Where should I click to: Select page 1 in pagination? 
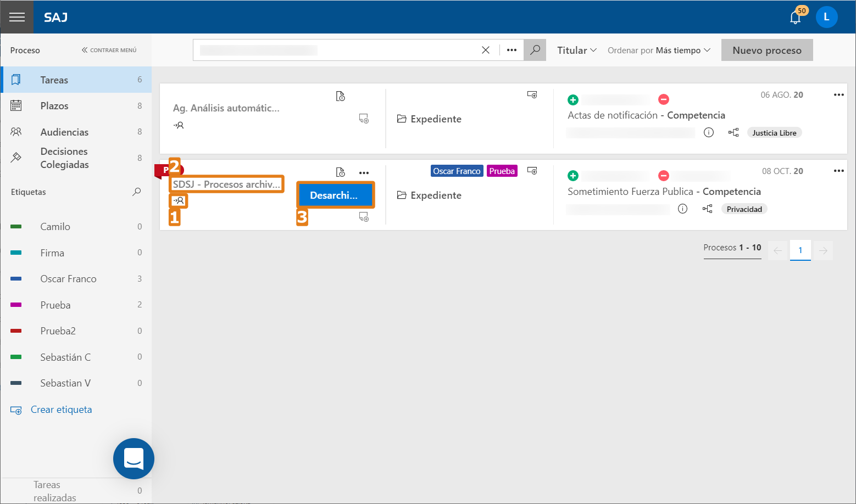pyautogui.click(x=801, y=250)
